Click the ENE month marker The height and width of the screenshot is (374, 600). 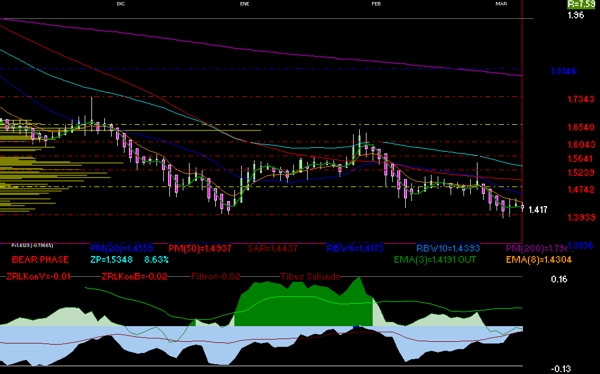[245, 4]
